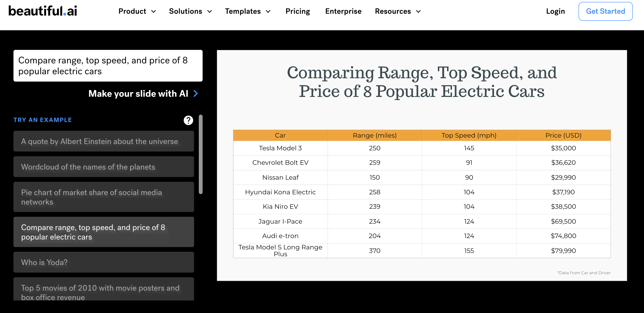Open the Product dropdown menu
Screen dimensions: 644x313
coord(137,12)
